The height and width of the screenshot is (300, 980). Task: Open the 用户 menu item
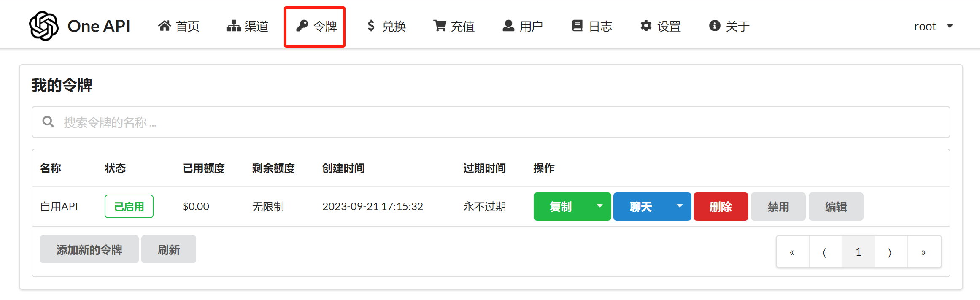pos(523,26)
